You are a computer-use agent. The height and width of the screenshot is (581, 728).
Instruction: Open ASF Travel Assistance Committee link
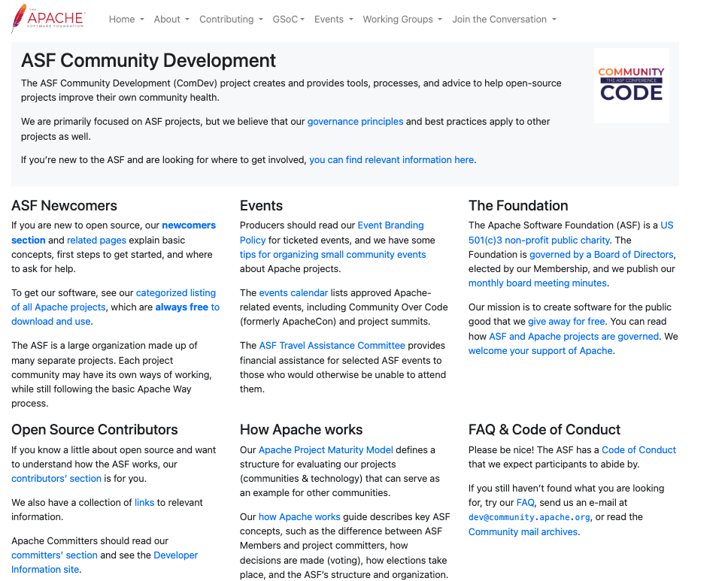332,345
